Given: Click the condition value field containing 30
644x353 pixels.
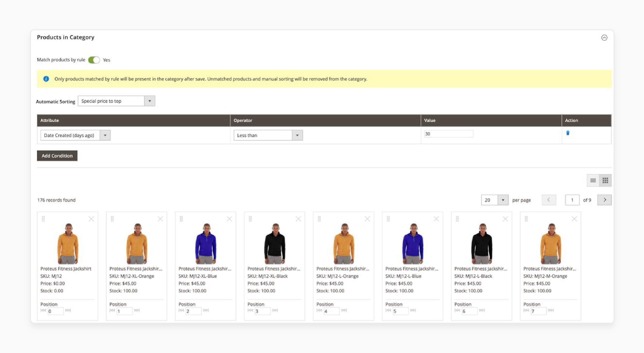Looking at the screenshot, I should point(448,134).
